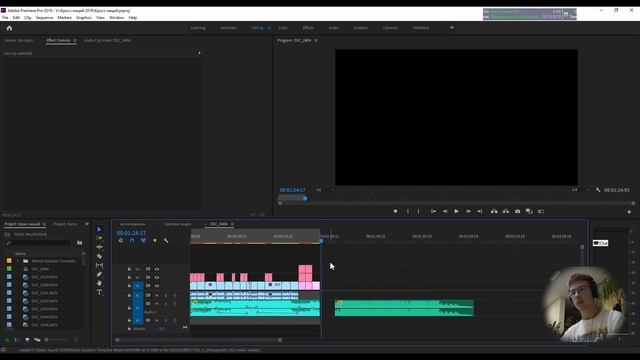Step back one frame
640x360 pixels.
tap(445, 211)
